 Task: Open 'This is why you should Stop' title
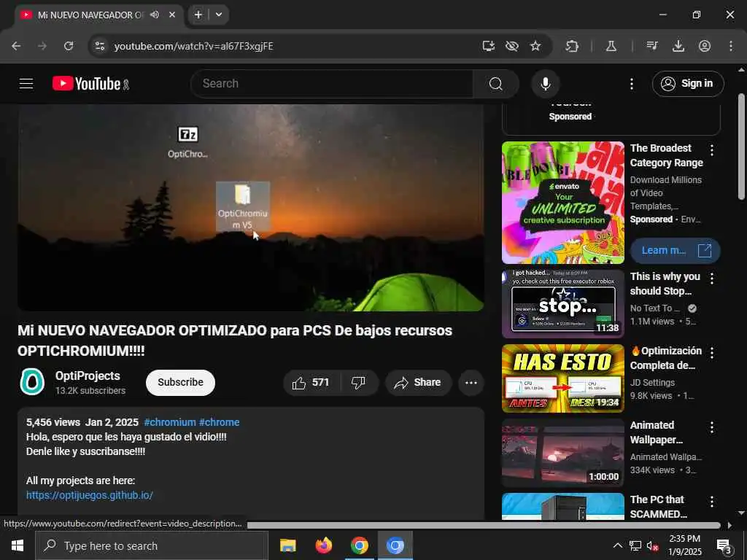click(x=665, y=284)
